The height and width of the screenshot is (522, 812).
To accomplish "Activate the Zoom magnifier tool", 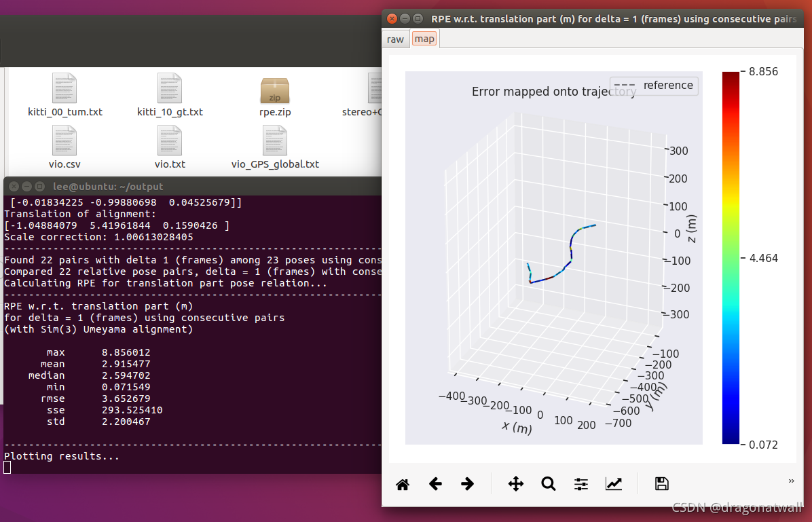I will [549, 484].
